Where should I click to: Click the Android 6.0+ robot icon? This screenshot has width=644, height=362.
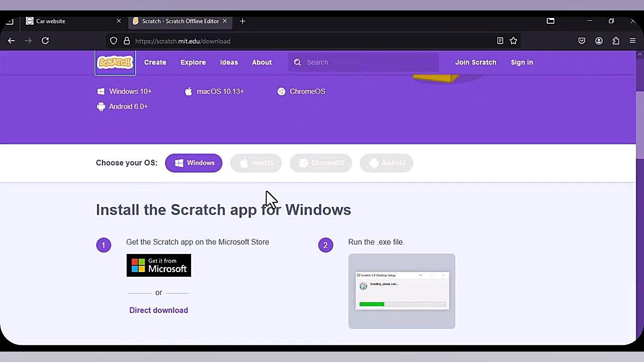tap(101, 107)
